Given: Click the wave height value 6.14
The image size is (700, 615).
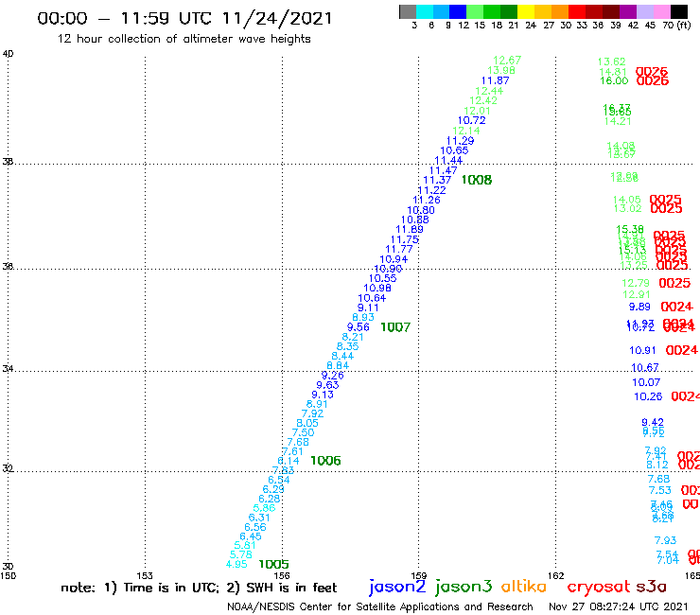Looking at the screenshot, I should (x=289, y=461).
